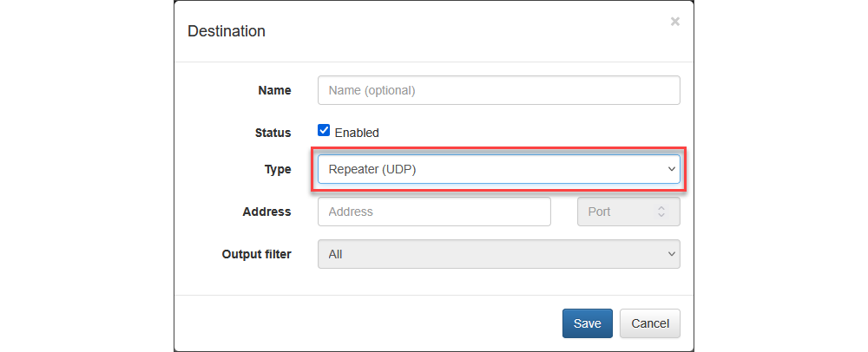Save the destination settings
This screenshot has height=352, width=868.
(x=587, y=323)
